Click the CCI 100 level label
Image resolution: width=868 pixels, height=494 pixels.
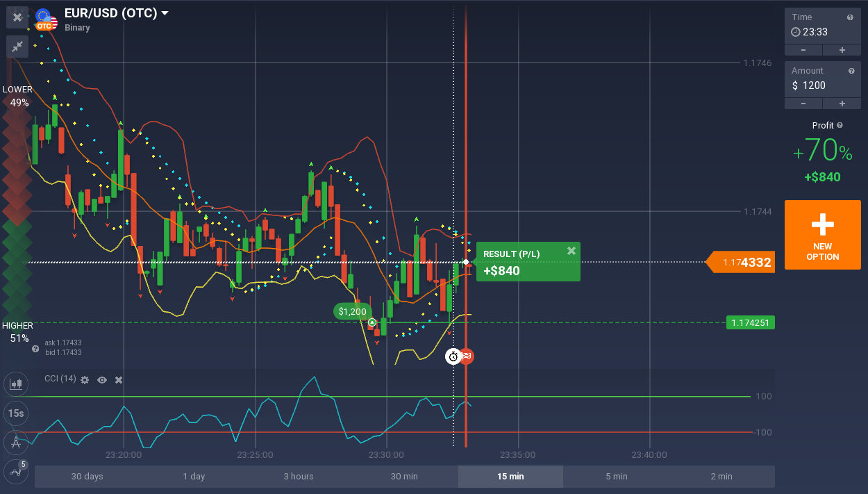click(764, 397)
